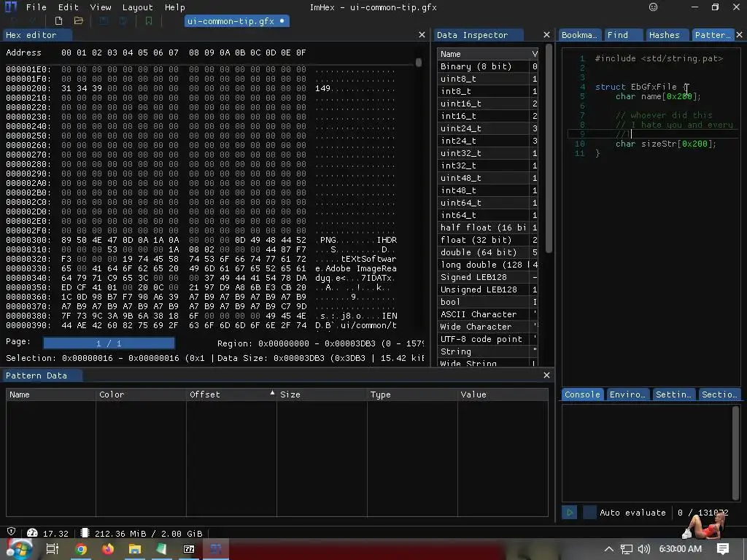Click the memory chip usage icon
The image size is (747, 560).
tap(85, 533)
